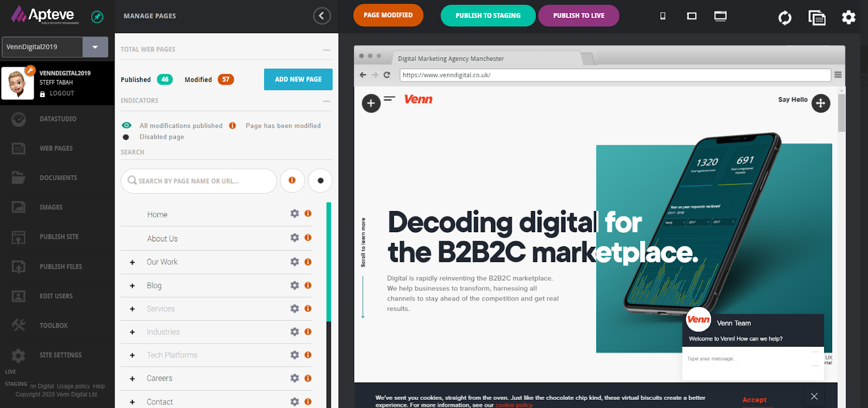Switch to tablet device preview
868x408 pixels.
[692, 16]
